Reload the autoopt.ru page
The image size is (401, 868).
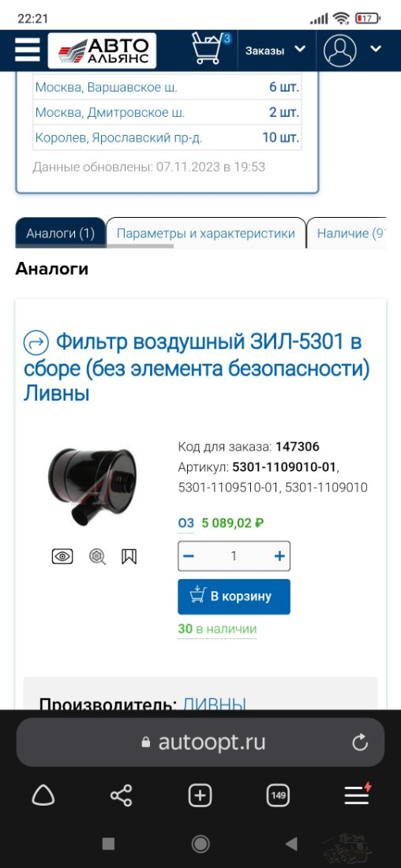pos(360,743)
